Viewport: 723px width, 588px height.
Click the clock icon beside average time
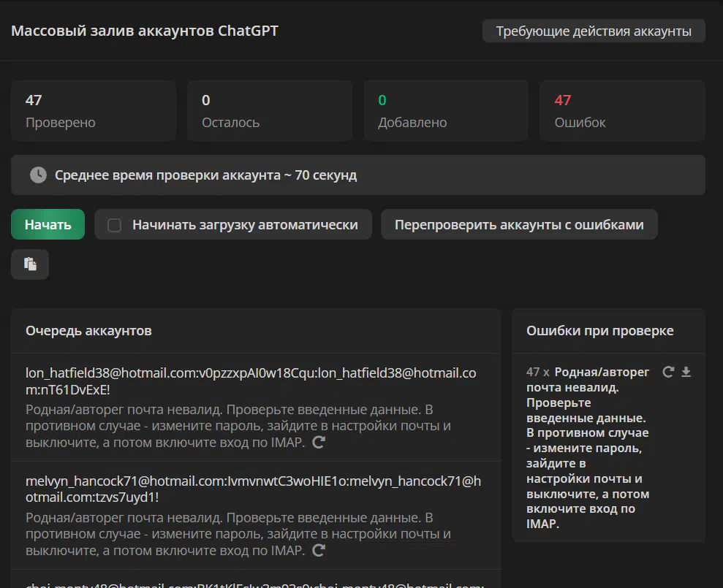tap(37, 175)
